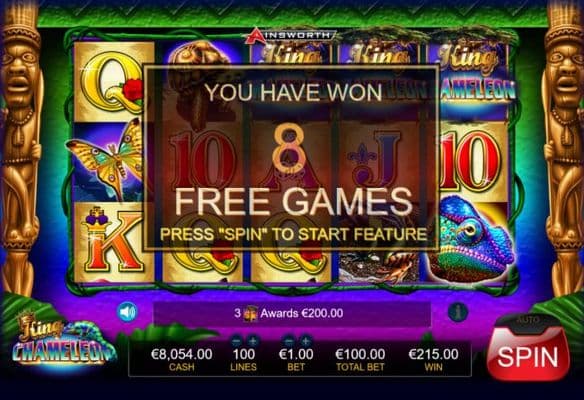584x400 pixels.
Task: Click the Q rose symbol on first reel
Action: [x=110, y=82]
